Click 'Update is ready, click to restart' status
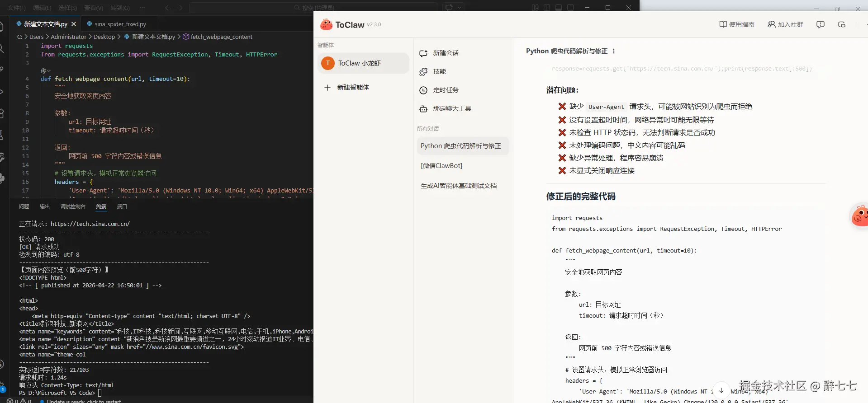 [x=81, y=401]
